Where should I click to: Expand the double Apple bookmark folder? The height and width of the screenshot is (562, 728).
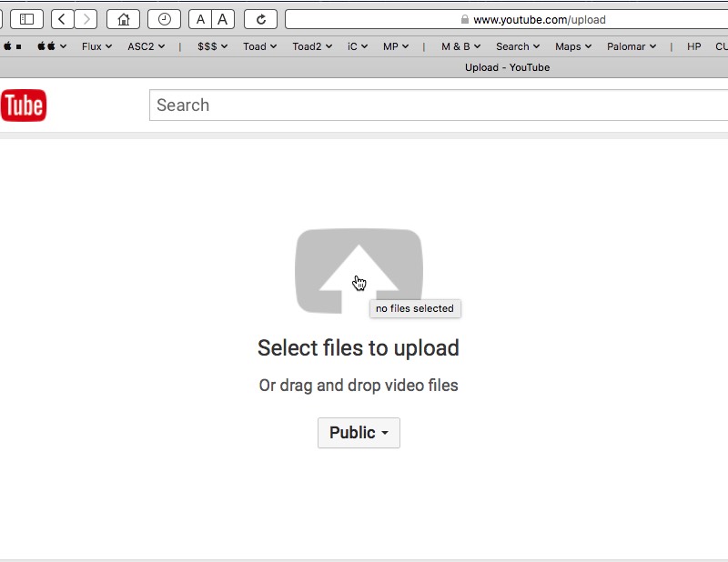coord(52,46)
